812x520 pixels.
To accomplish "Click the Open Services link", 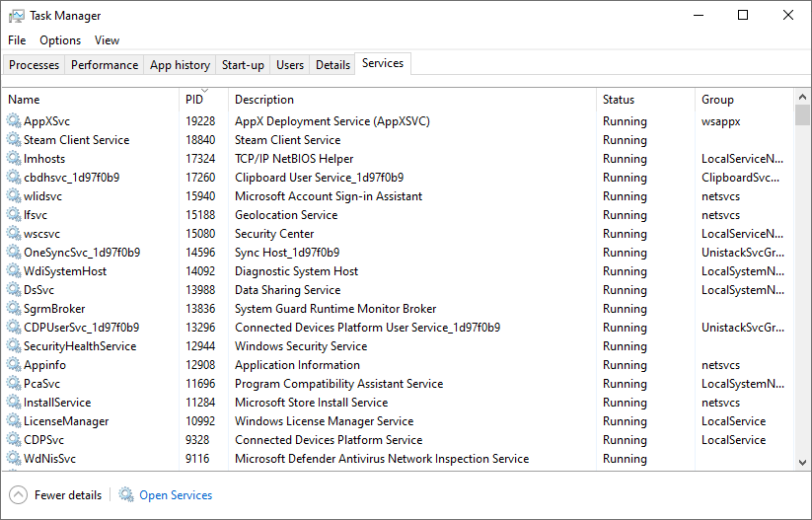I will (x=176, y=495).
